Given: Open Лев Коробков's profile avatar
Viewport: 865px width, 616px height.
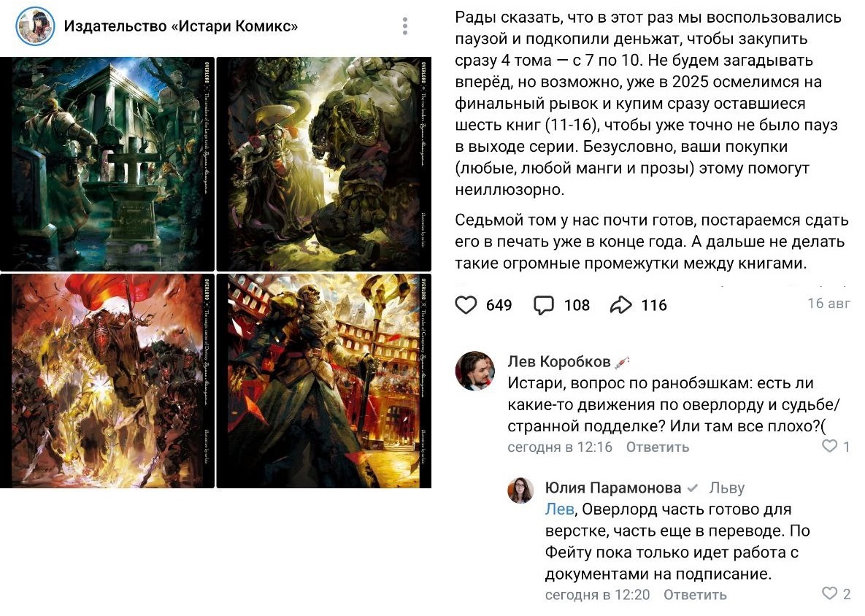Looking at the screenshot, I should (474, 371).
